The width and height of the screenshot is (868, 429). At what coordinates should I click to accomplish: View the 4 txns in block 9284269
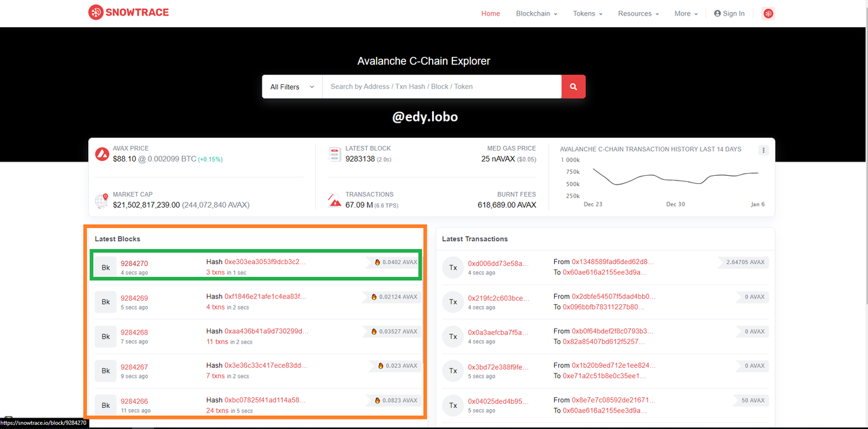[x=216, y=307]
